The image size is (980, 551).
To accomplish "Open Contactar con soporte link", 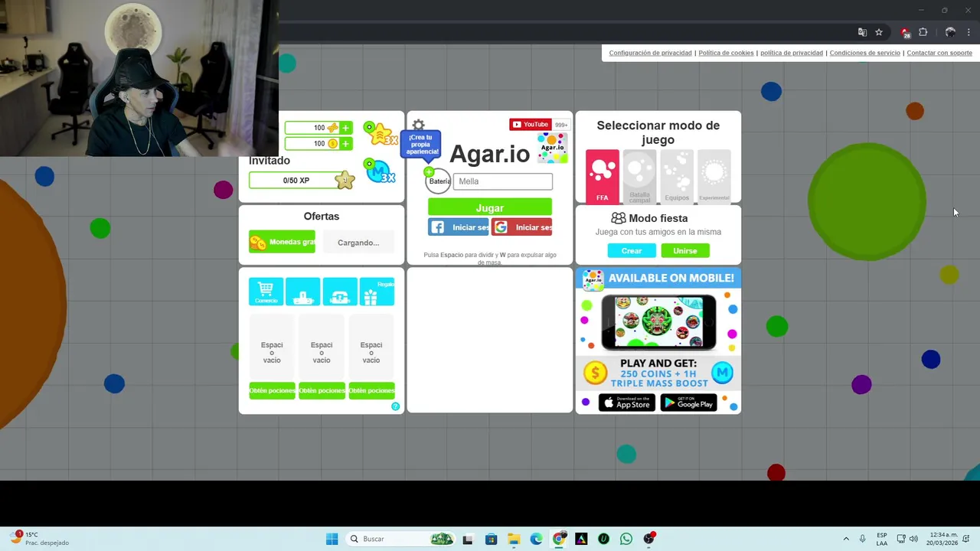I will [939, 53].
